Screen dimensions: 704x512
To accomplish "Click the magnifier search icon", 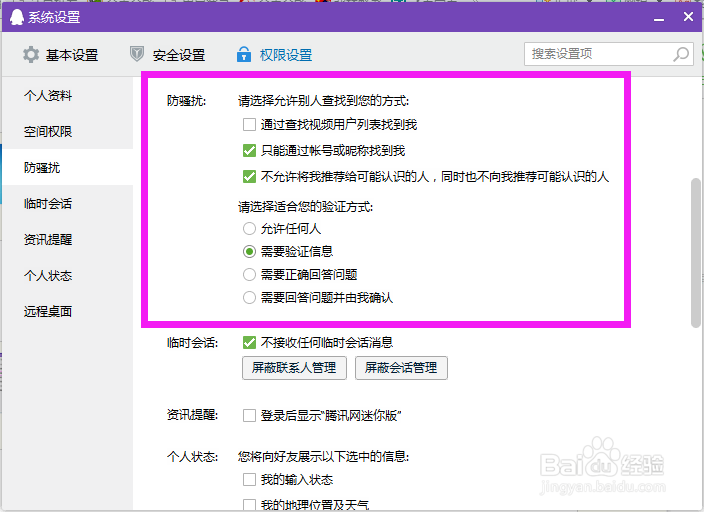I will (x=681, y=54).
